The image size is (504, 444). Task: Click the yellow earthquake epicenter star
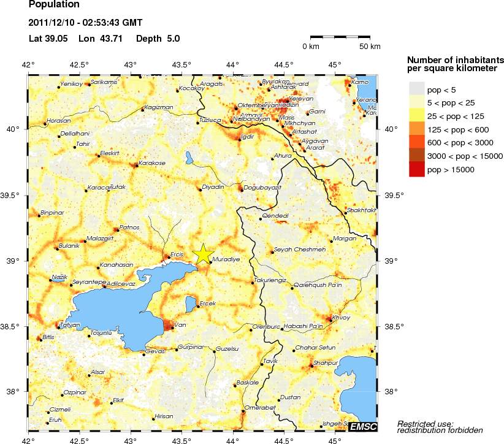(x=203, y=254)
